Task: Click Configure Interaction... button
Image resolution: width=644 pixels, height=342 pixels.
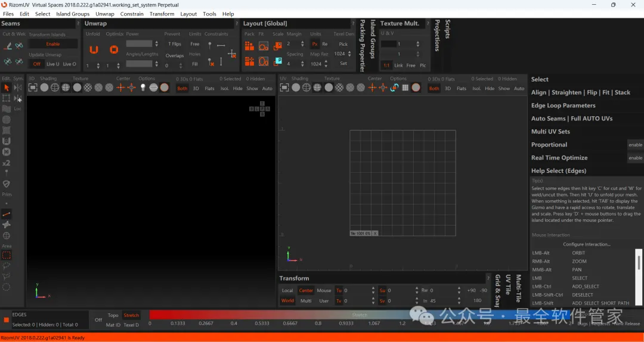Action: 587,244
